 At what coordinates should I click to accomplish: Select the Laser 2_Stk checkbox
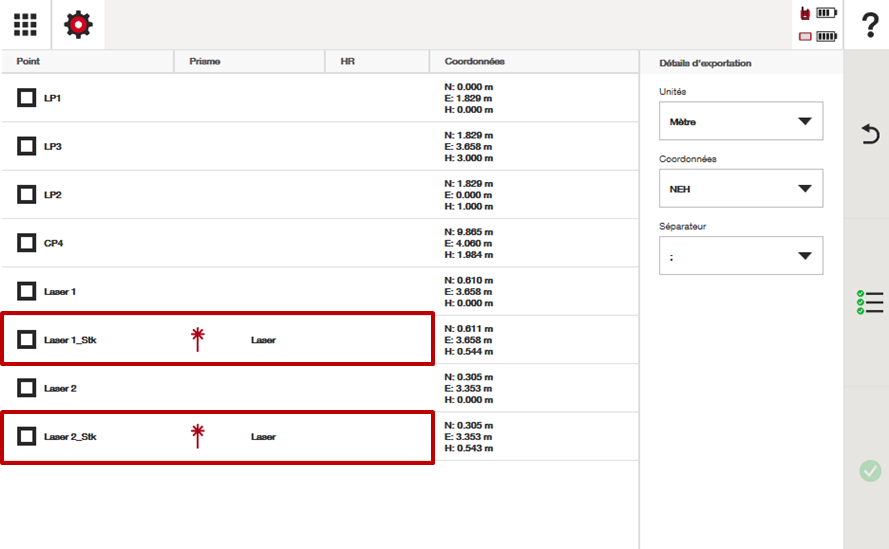pyautogui.click(x=27, y=436)
